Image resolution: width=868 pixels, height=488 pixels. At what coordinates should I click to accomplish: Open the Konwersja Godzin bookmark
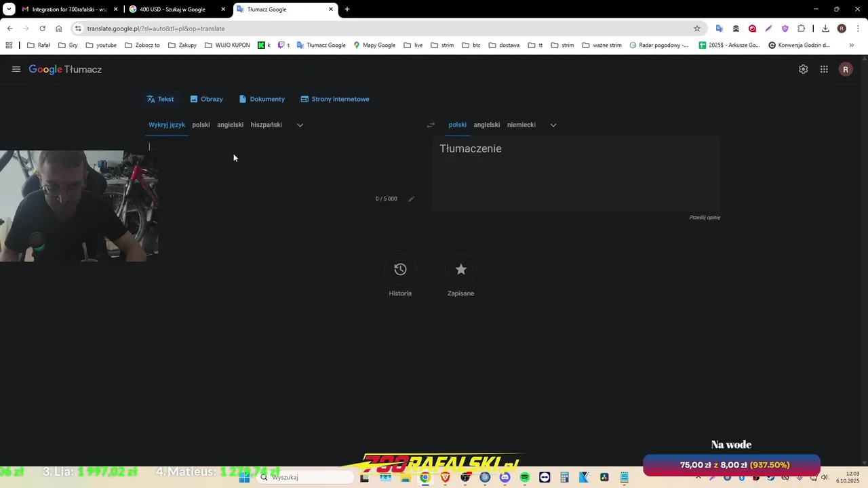point(800,45)
